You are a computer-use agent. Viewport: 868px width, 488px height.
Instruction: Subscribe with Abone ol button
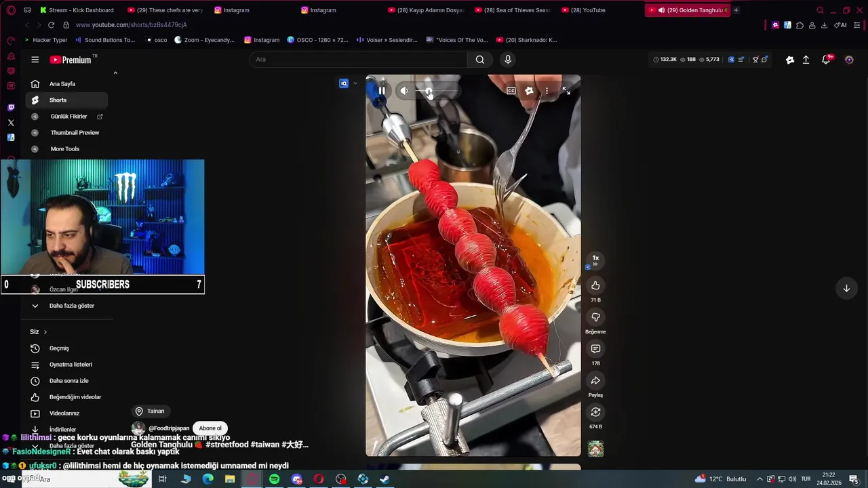click(210, 428)
